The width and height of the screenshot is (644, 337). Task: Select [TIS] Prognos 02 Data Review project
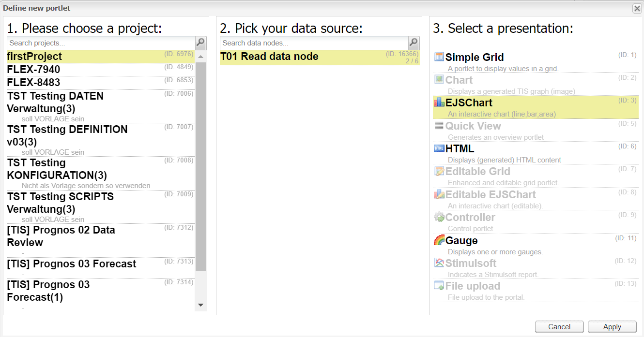coord(101,240)
